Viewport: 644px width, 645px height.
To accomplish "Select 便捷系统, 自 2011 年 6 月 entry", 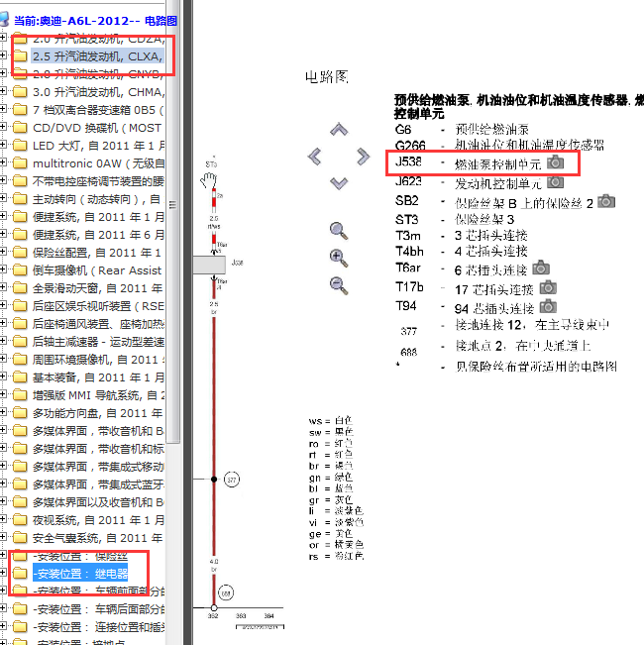I will [x=98, y=235].
